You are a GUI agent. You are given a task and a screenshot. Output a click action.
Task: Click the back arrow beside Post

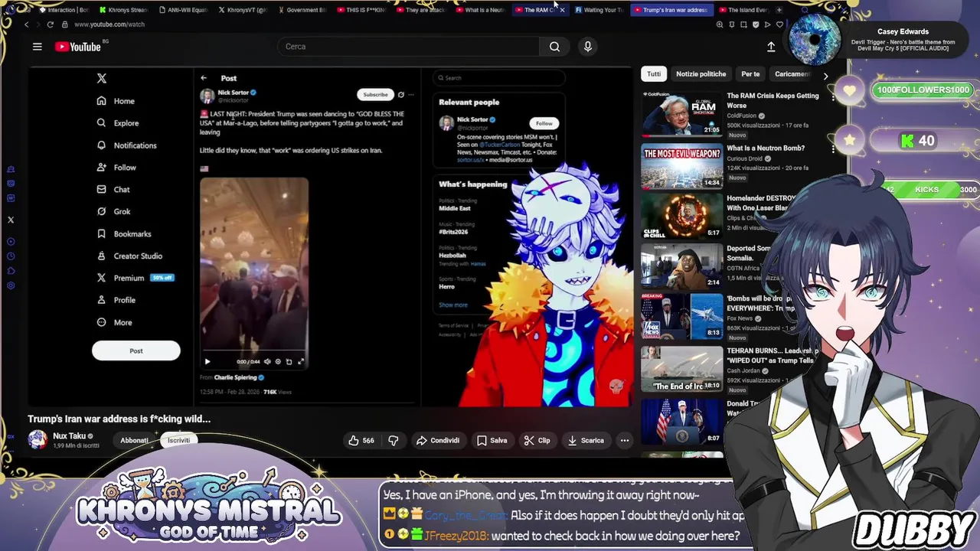pos(204,78)
